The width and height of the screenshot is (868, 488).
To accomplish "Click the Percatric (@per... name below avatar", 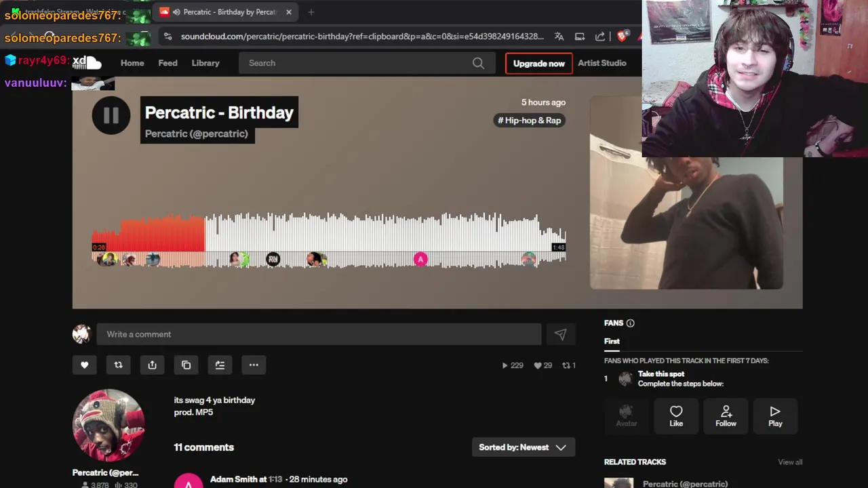I will (x=106, y=472).
